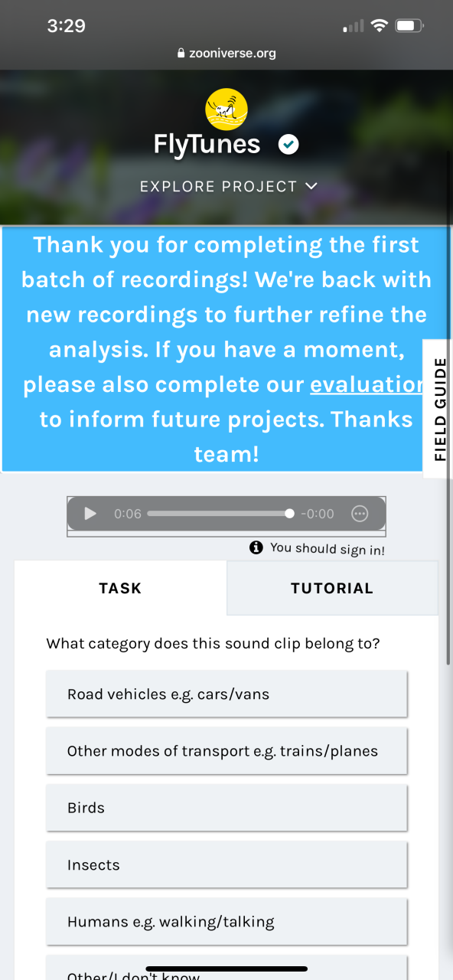The image size is (453, 980).
Task: Select the Insects answer option
Action: pyautogui.click(x=226, y=865)
